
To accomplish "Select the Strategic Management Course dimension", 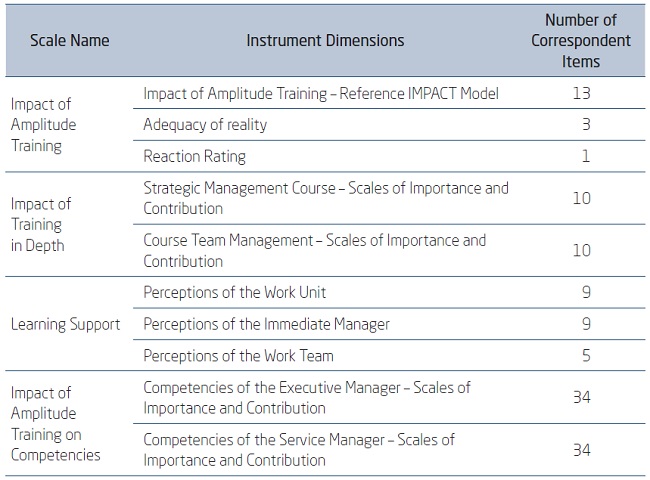I will (x=325, y=198).
